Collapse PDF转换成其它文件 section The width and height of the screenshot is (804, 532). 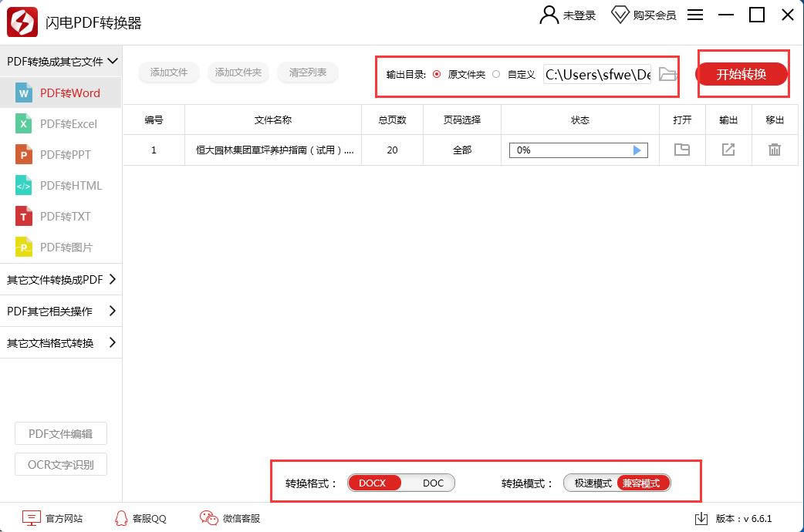point(61,62)
